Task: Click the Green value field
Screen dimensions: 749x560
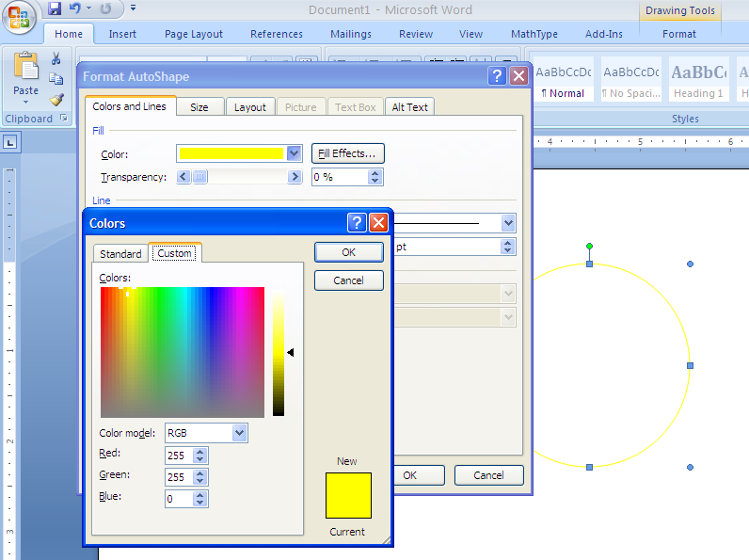Action: click(179, 477)
